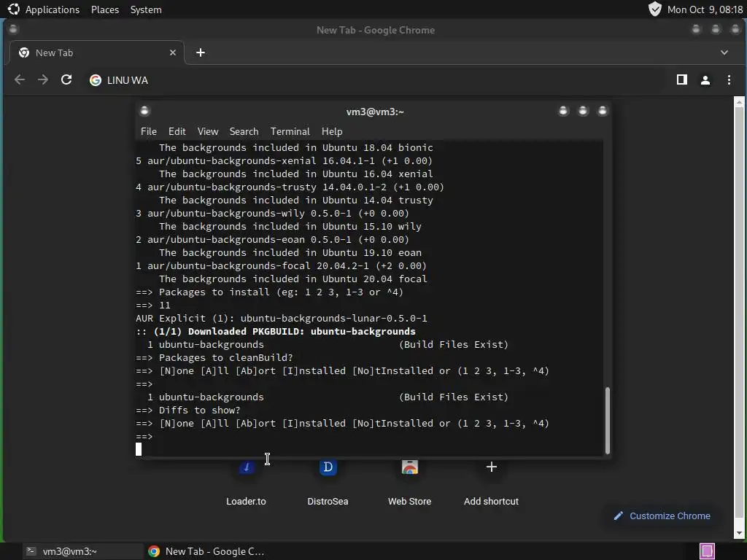Image resolution: width=747 pixels, height=560 pixels.
Task: Click the text 'Diffs to show?'
Action: coord(200,410)
